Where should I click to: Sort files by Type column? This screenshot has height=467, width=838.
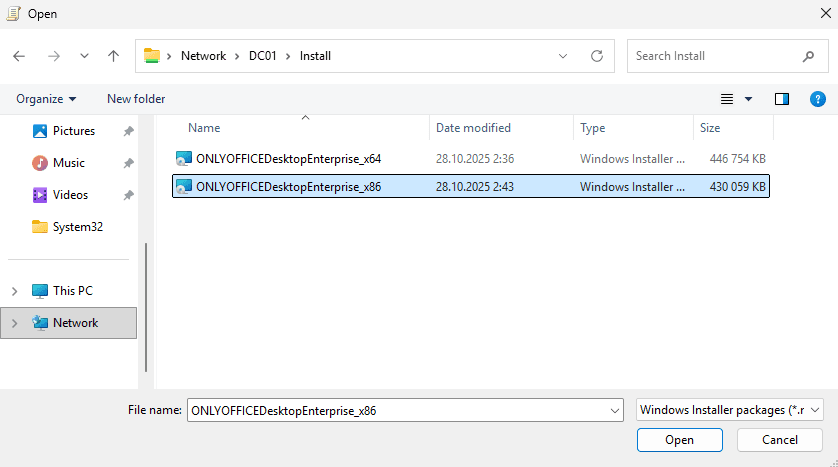(593, 128)
